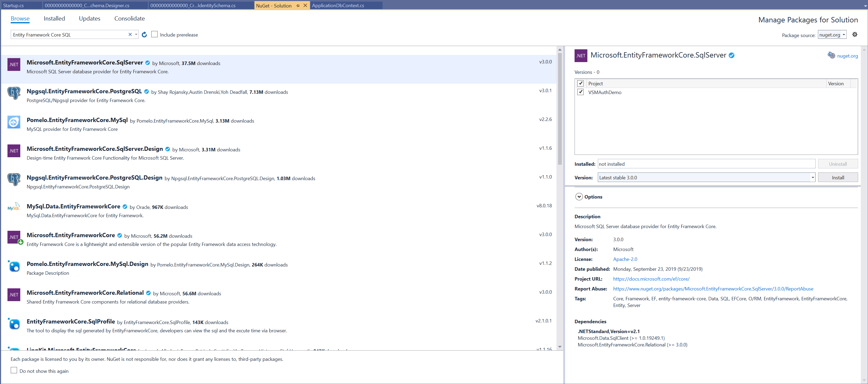868x384 pixels.
Task: Switch to the Installed tab
Action: pos(54,18)
